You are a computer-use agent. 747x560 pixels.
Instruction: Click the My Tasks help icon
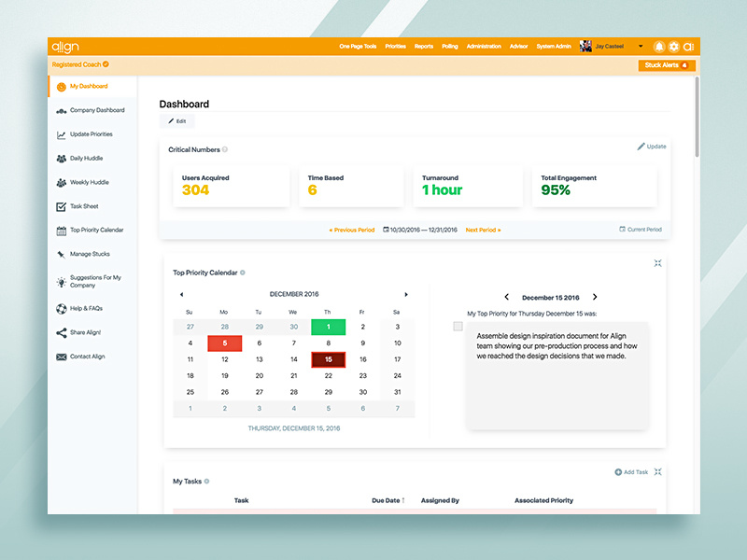(x=206, y=482)
